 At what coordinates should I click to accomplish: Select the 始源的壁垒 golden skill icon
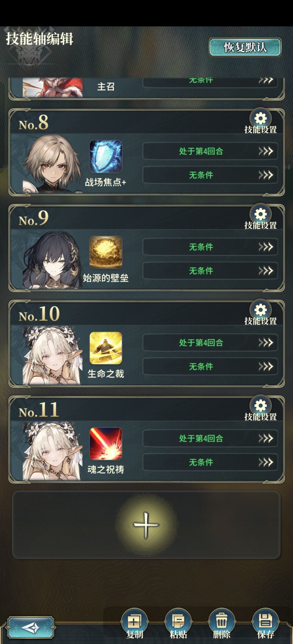[106, 252]
